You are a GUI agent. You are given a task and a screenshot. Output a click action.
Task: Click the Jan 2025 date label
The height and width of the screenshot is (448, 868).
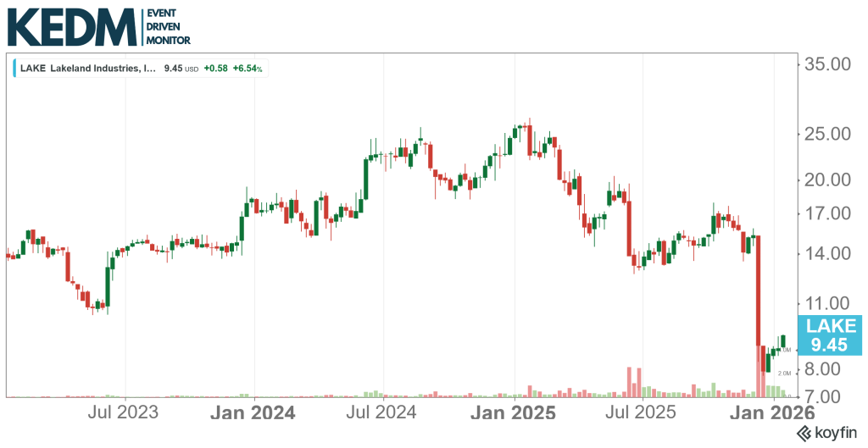coord(514,413)
